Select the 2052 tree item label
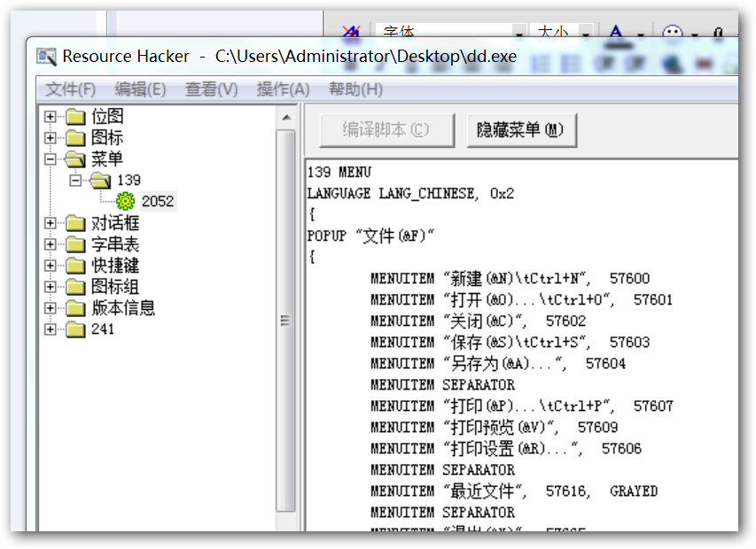The height and width of the screenshot is (549, 756). click(158, 201)
